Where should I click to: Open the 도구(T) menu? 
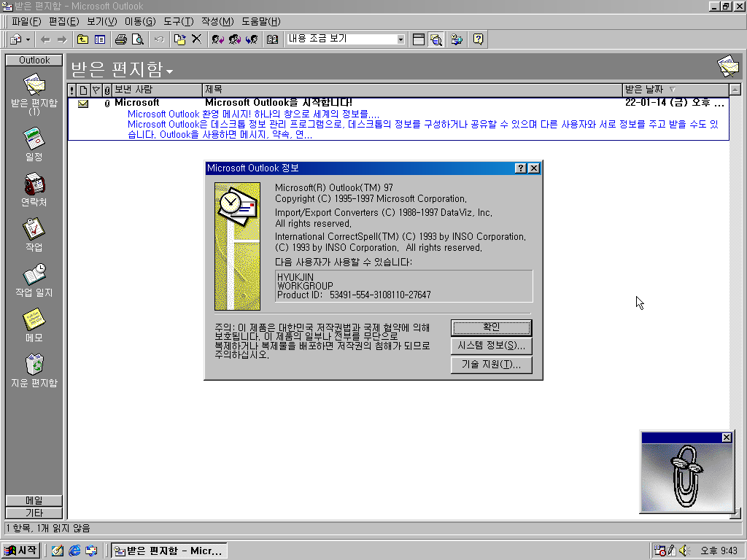[x=179, y=21]
